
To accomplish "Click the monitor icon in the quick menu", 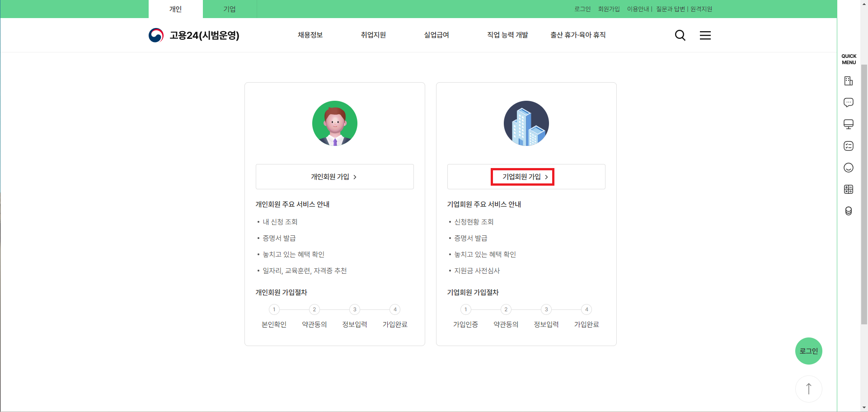I will coord(849,124).
